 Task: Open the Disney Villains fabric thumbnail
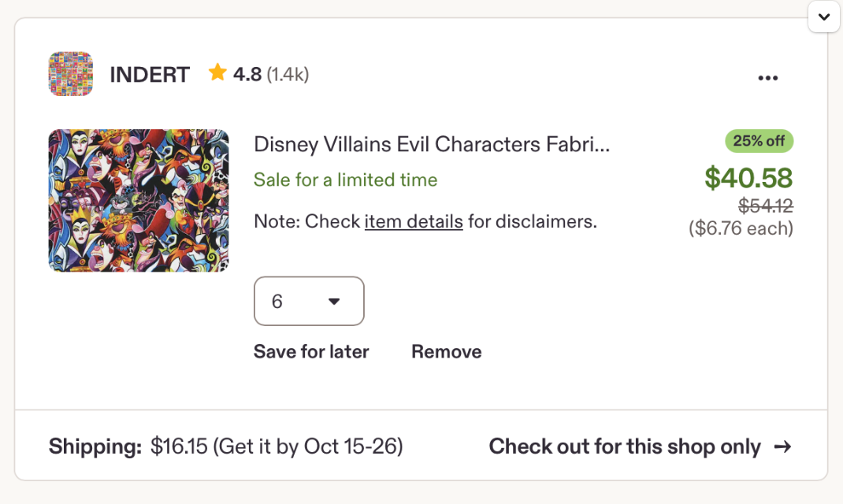tap(139, 200)
